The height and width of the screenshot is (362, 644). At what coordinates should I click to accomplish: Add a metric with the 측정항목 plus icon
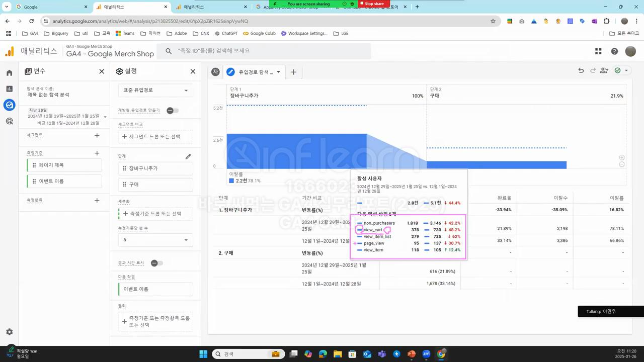pyautogui.click(x=97, y=200)
